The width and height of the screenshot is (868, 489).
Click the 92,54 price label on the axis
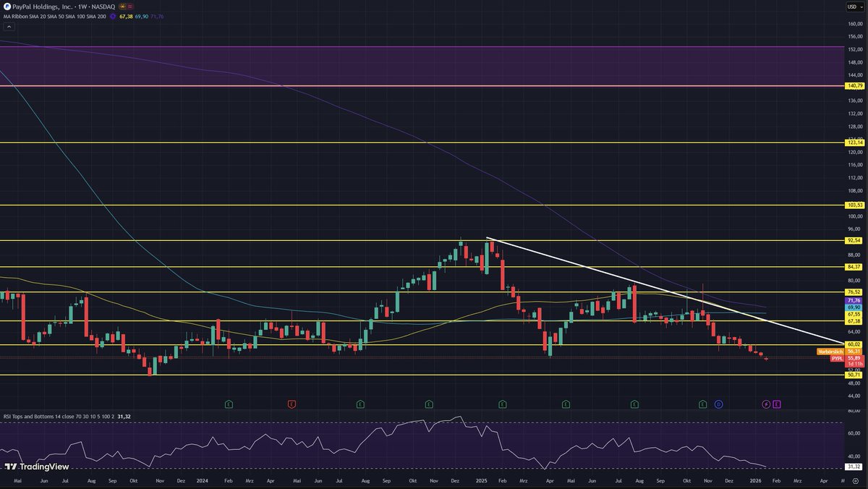click(x=854, y=240)
